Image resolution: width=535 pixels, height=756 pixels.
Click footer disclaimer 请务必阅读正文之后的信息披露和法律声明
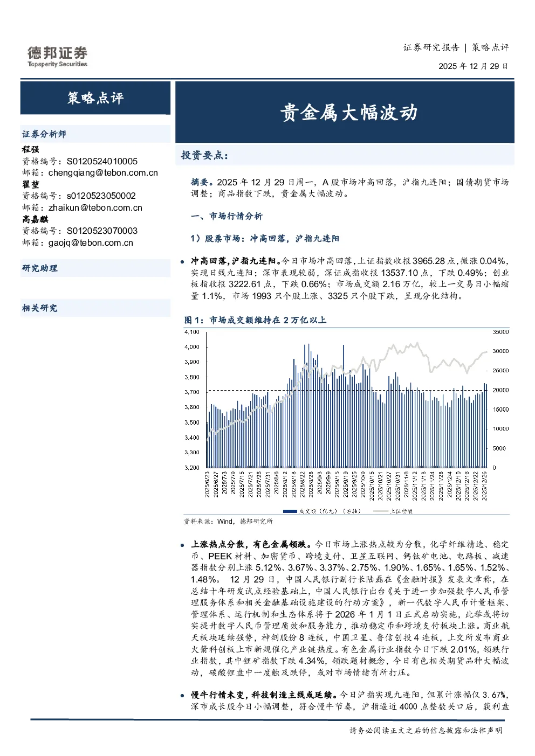pyautogui.click(x=426, y=731)
